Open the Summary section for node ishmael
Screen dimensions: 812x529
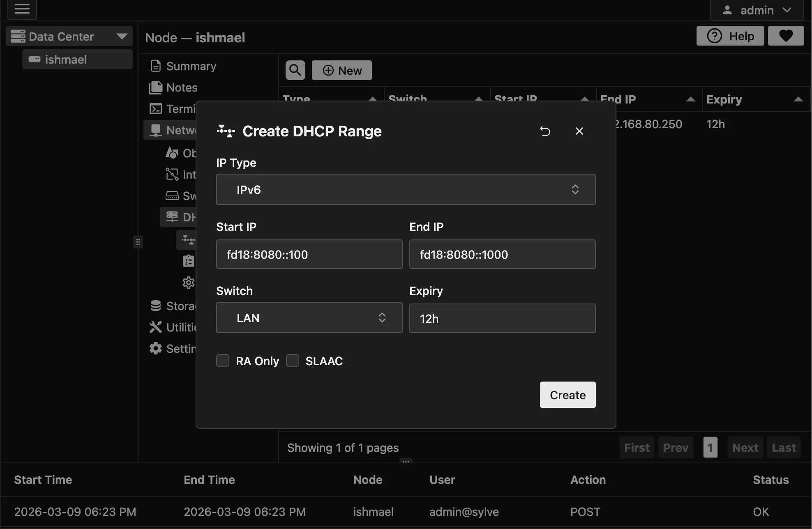[191, 66]
